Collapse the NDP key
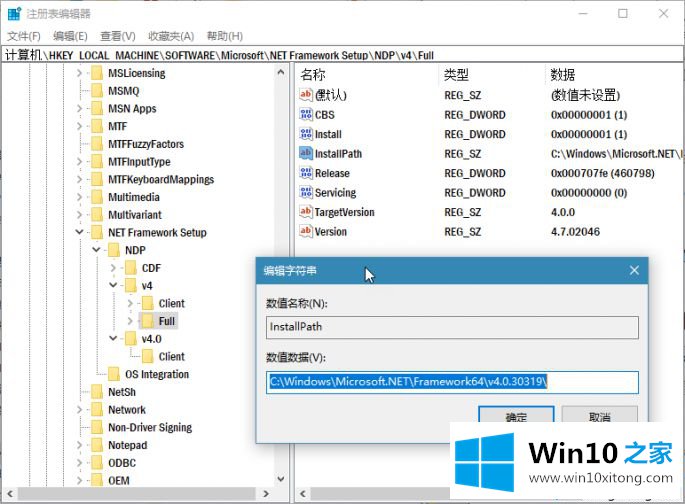This screenshot has width=685, height=504. (x=96, y=250)
